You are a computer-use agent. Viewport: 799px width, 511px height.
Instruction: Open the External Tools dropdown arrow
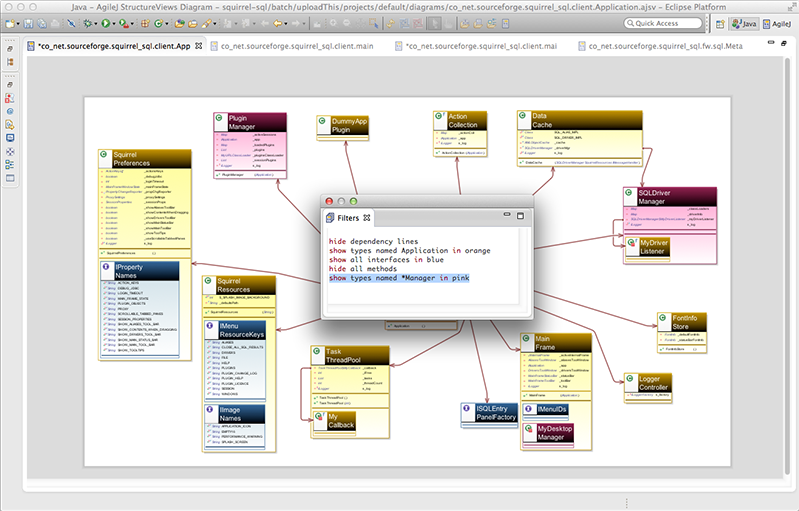(132, 23)
